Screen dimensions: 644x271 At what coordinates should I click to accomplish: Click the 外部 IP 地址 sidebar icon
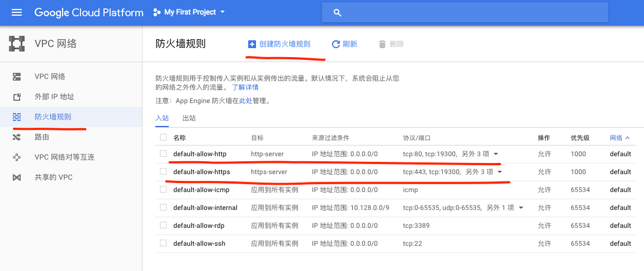point(16,97)
